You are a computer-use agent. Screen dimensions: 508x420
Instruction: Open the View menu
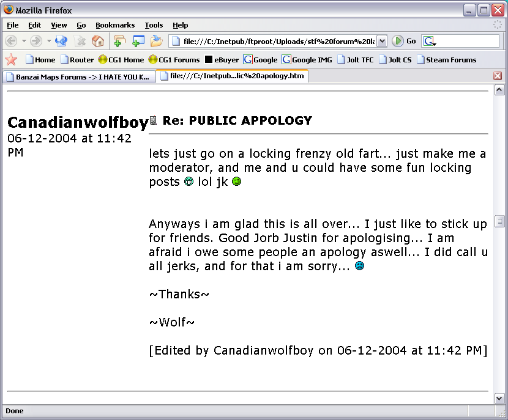click(59, 25)
